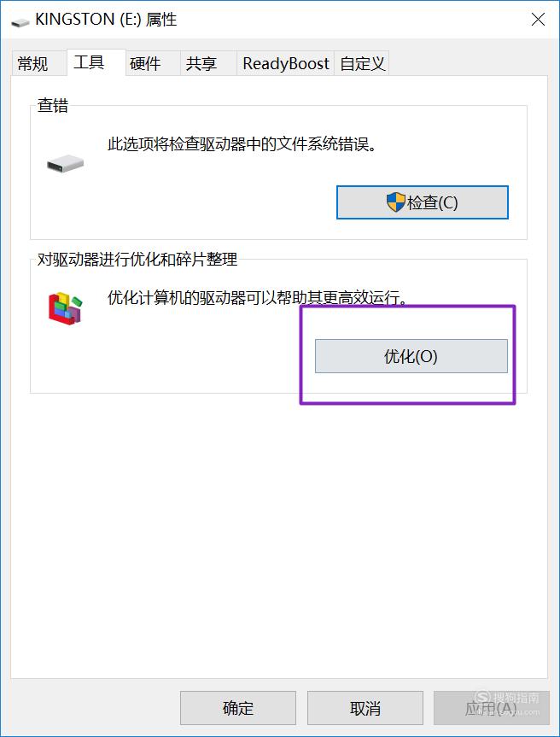
Task: Click the file system error description text
Action: (x=242, y=143)
